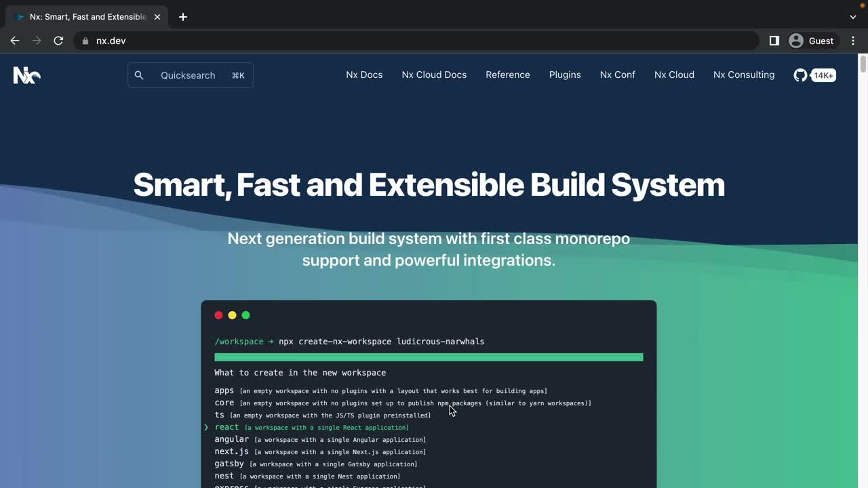Open Nx Cloud Docs navigation link
This screenshot has width=868, height=488.
click(x=434, y=75)
